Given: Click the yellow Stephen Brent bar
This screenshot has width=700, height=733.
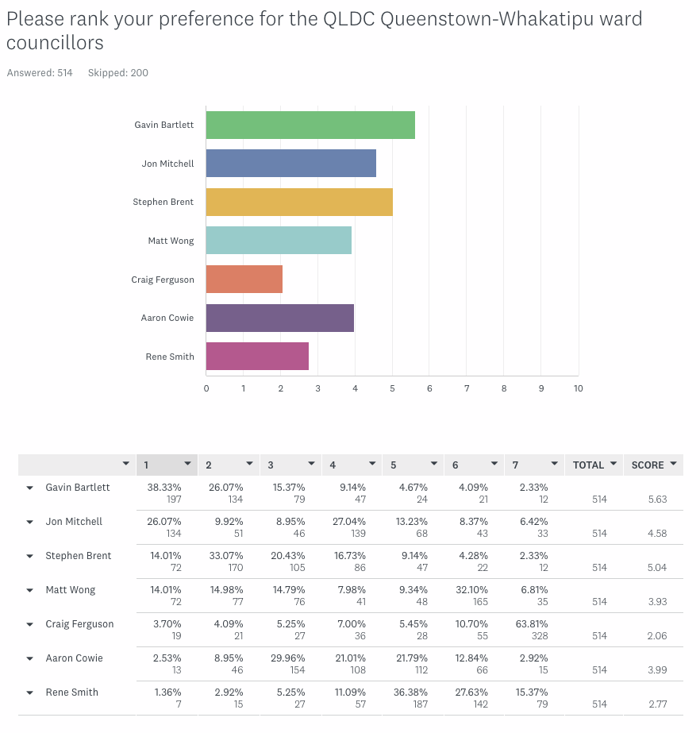Looking at the screenshot, I should point(299,203).
